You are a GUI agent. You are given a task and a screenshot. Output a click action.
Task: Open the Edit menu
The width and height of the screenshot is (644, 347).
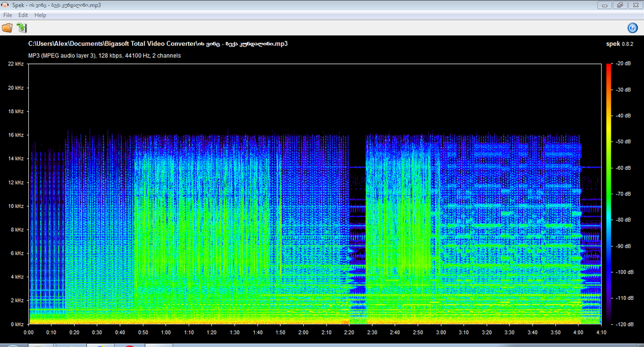coord(23,15)
